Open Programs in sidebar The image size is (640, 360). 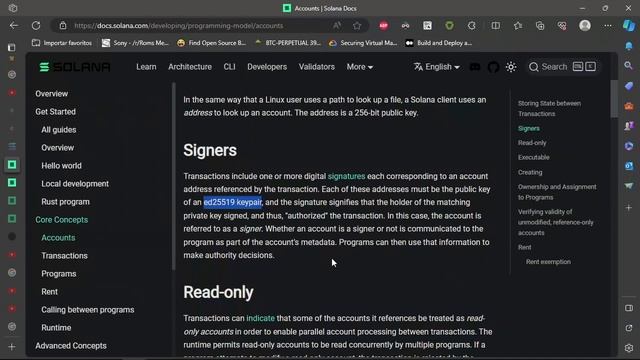tap(59, 274)
